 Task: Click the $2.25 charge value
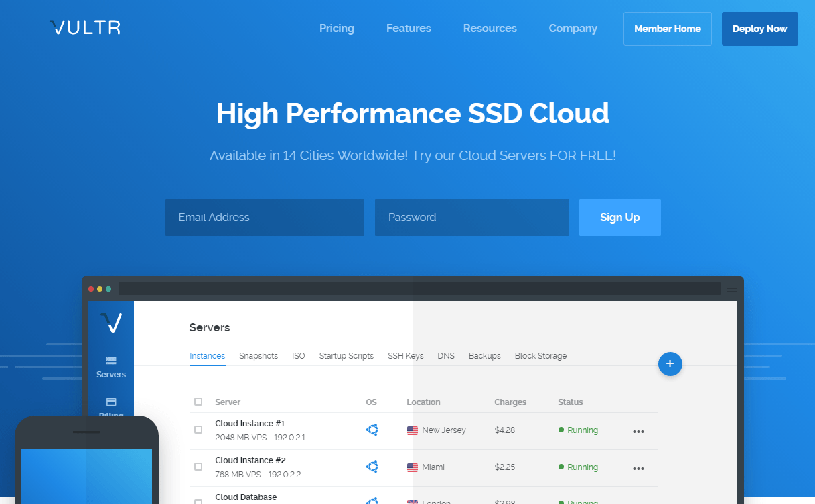(505, 467)
